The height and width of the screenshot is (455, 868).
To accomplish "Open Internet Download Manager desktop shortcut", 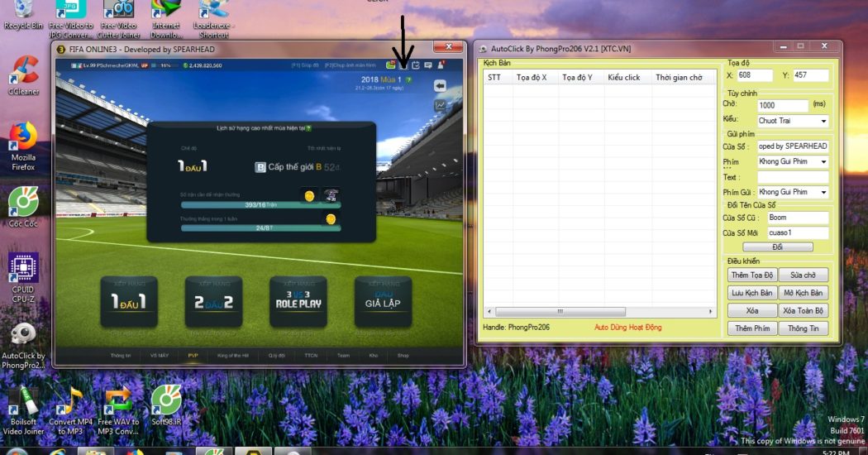I will click(166, 17).
